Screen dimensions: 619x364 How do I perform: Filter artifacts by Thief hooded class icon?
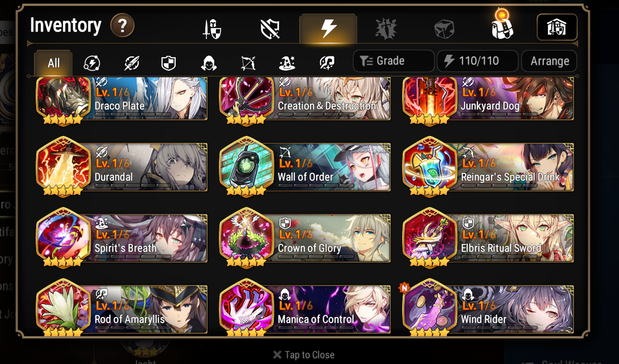208,64
